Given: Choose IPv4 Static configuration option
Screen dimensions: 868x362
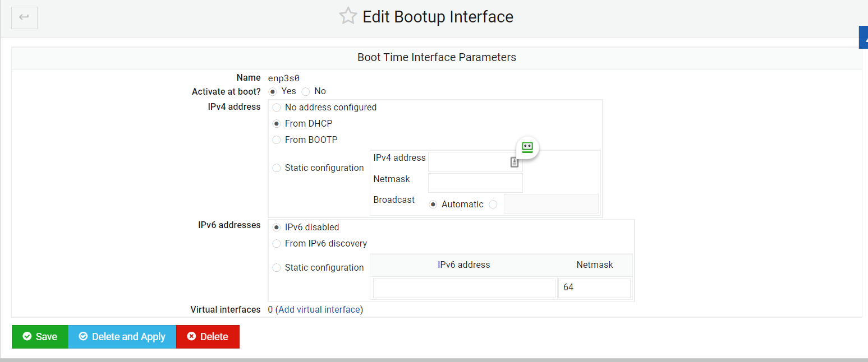Looking at the screenshot, I should [x=277, y=168].
